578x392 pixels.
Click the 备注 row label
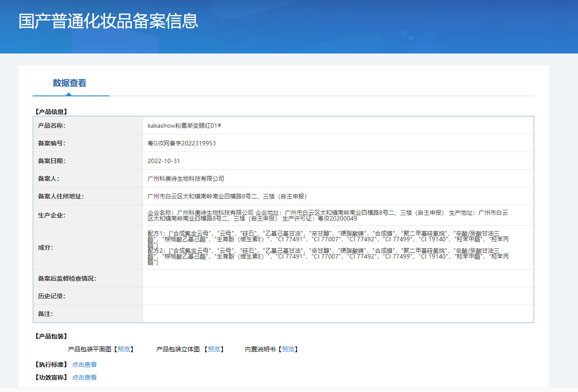tap(46, 314)
